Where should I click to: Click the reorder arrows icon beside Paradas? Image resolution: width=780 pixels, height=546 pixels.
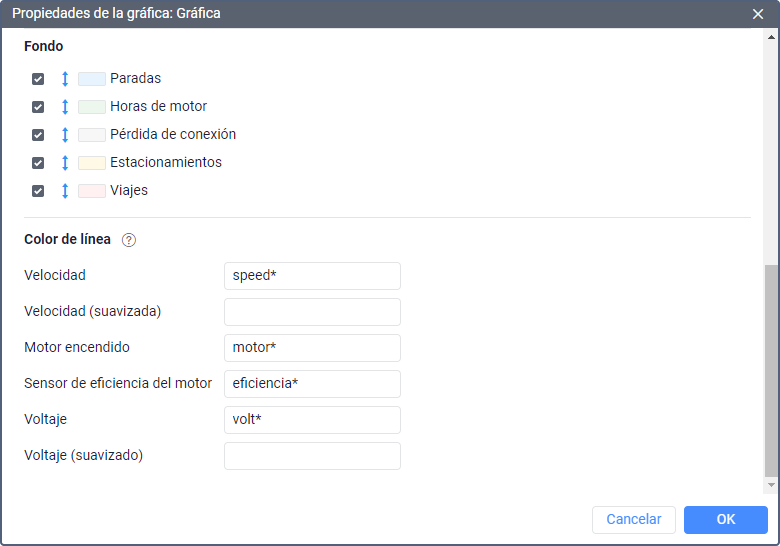tap(65, 78)
